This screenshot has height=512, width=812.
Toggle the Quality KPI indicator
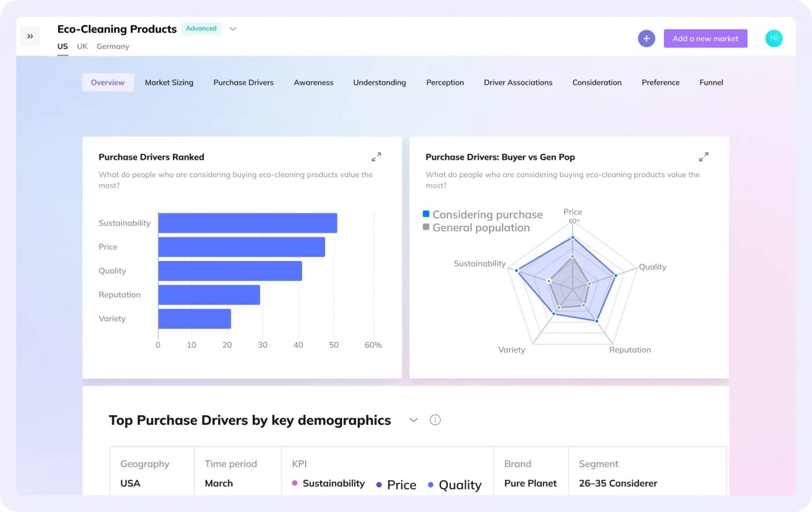point(430,485)
